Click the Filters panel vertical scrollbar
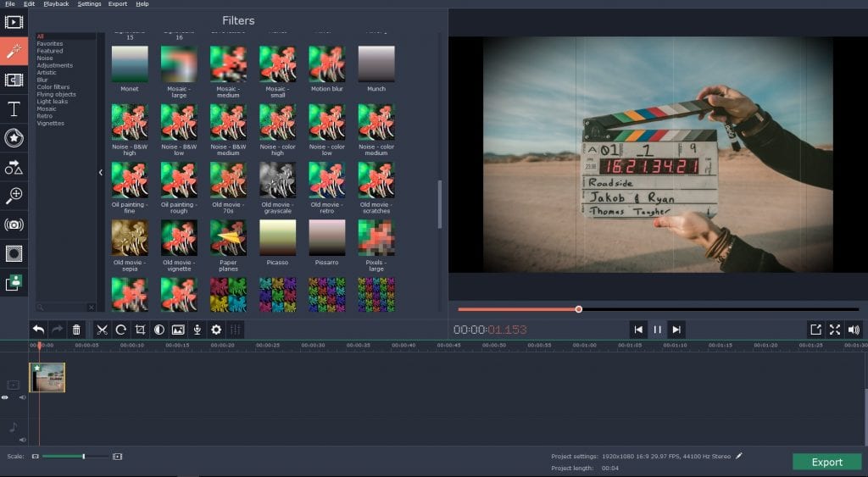This screenshot has height=477, width=868. (x=440, y=203)
